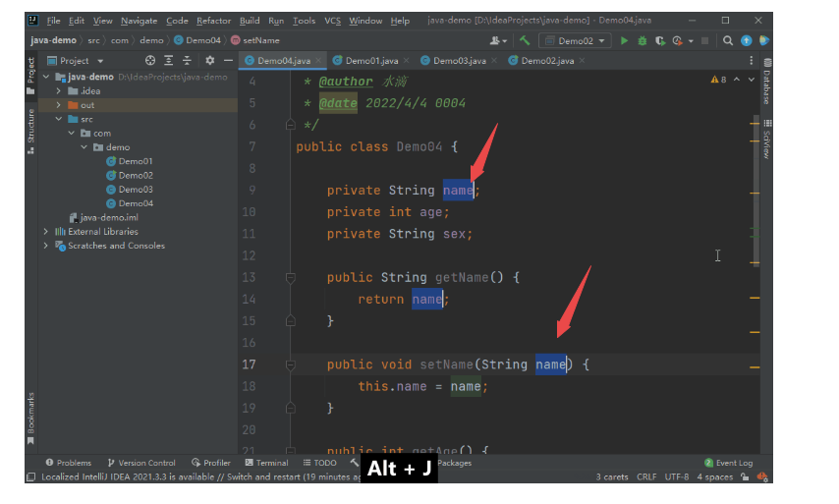
Task: Select opened file locate target icon
Action: (150, 61)
